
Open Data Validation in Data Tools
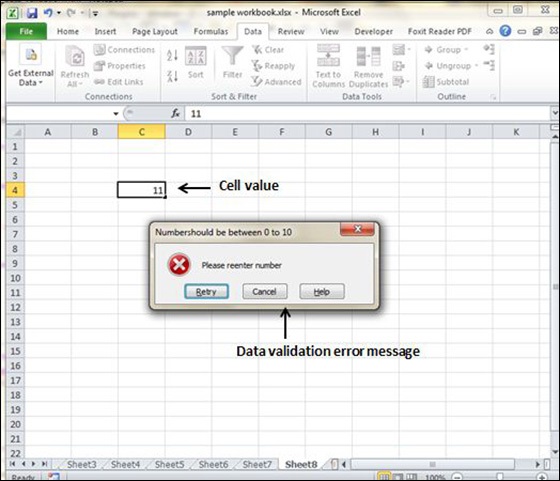click(x=401, y=50)
